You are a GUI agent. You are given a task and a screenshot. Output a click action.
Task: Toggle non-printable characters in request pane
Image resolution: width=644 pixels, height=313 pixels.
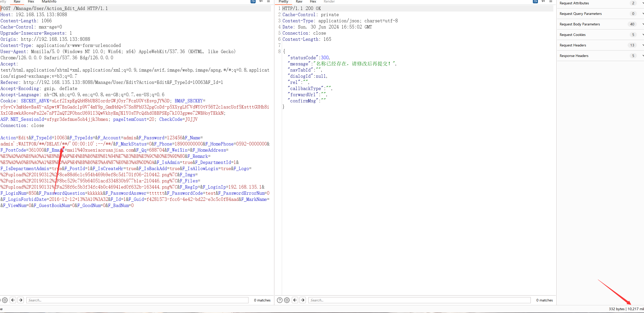tap(261, 2)
